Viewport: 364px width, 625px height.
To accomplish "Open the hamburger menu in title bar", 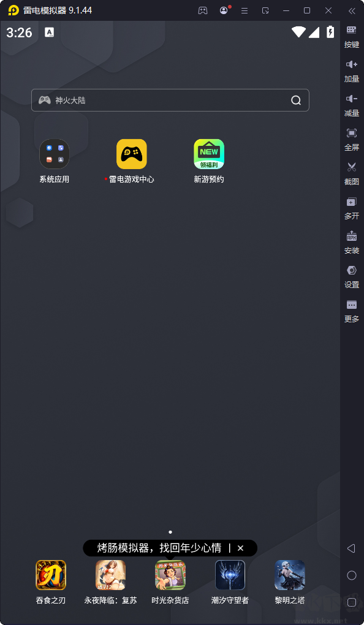I will (x=245, y=11).
